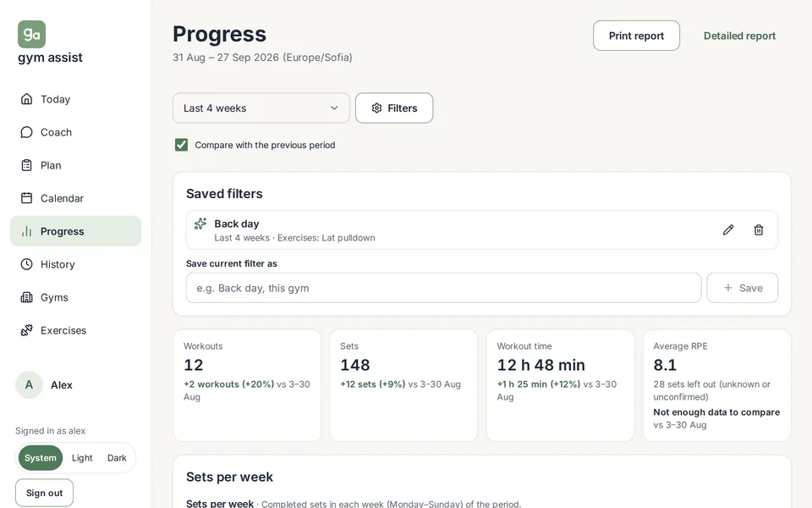
Task: Go to the Gyms page
Action: 75,297
